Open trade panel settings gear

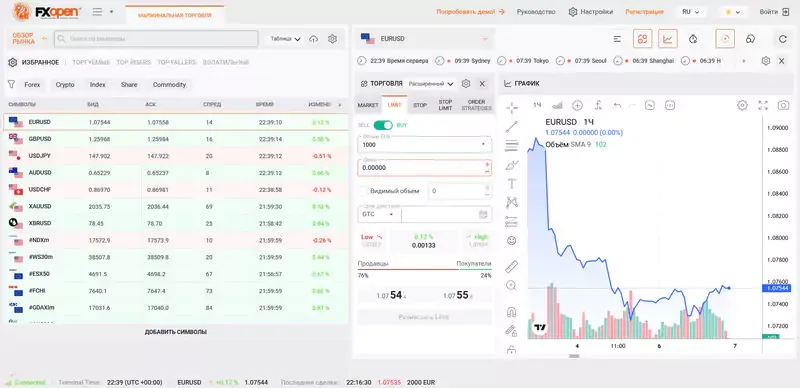466,84
